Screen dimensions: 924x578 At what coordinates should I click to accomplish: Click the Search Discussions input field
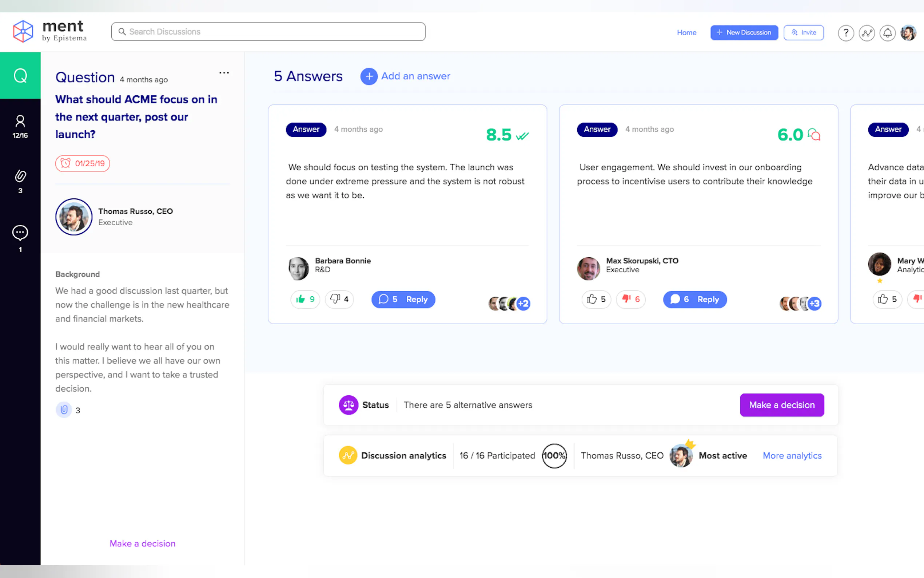(x=268, y=32)
